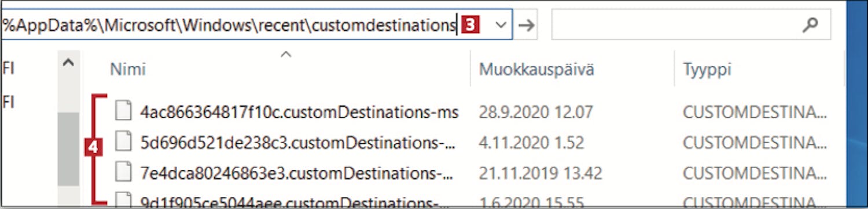Image resolution: width=868 pixels, height=209 pixels.
Task: Open the address bar history dropdown
Action: 501,25
